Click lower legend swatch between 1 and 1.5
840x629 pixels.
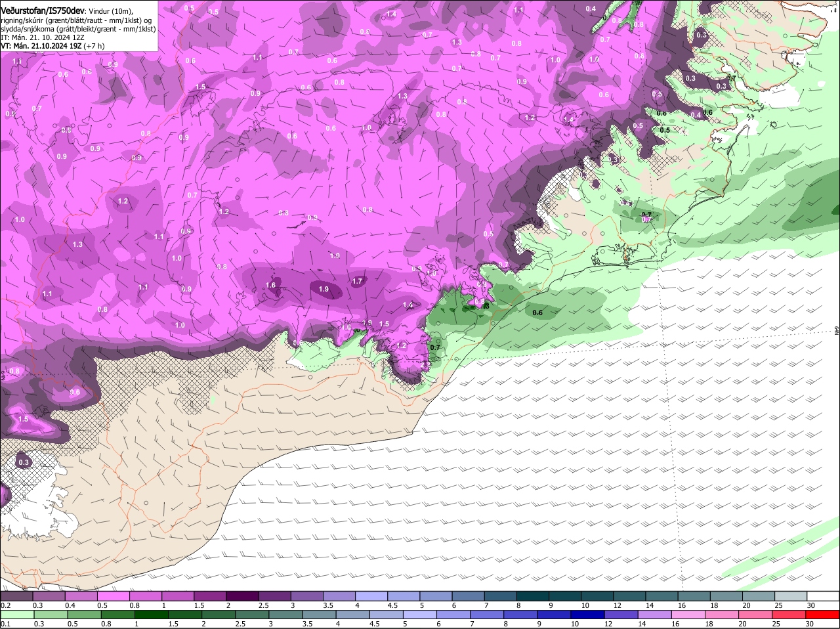pyautogui.click(x=153, y=615)
